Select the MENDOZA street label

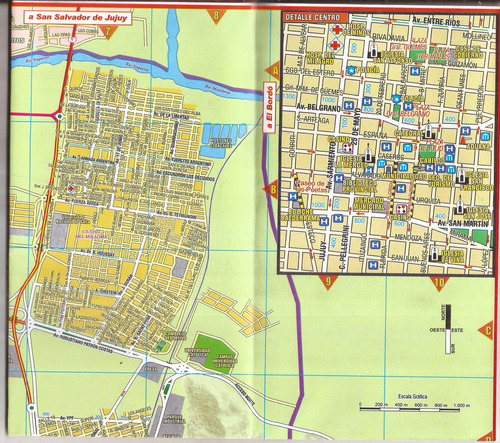point(408,238)
